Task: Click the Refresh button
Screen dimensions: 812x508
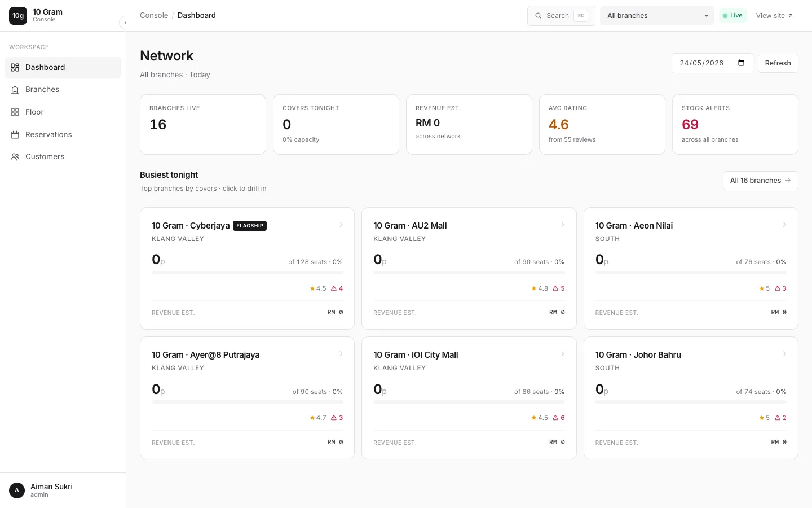Action: [x=778, y=63]
